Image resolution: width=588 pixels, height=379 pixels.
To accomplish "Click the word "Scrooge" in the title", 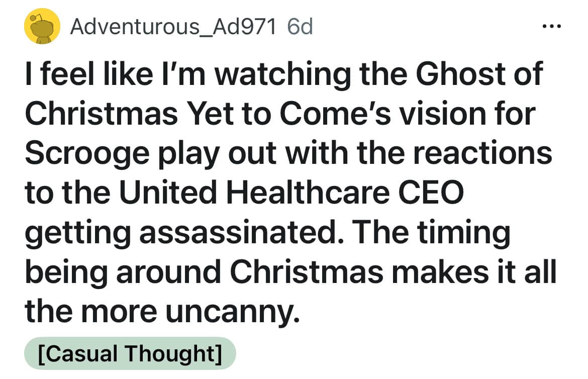I will click(x=87, y=153).
